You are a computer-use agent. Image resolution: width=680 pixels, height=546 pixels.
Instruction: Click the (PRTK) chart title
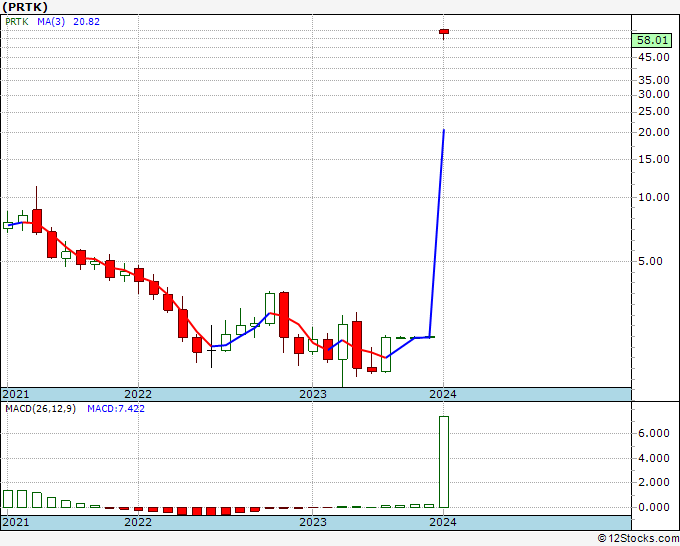click(25, 7)
